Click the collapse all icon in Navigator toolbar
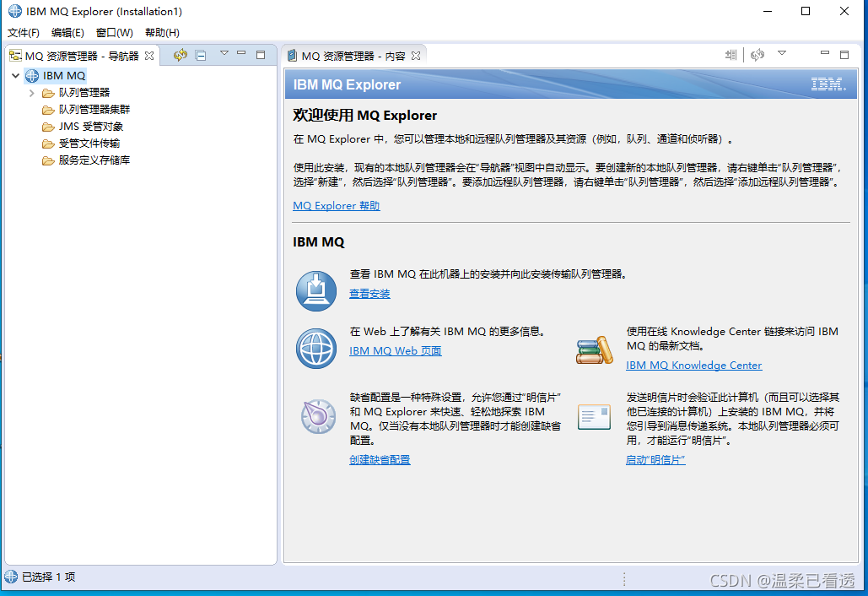The height and width of the screenshot is (596, 868). 201,56
